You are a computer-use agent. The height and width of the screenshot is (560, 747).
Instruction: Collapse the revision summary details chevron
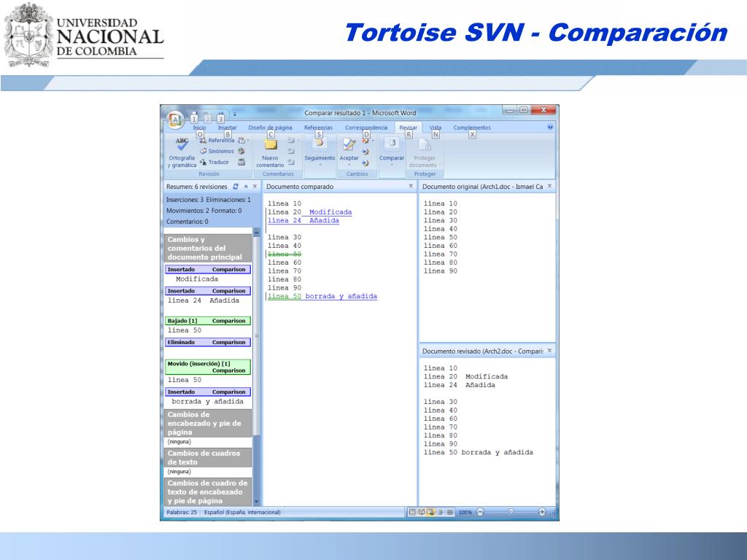point(246,187)
